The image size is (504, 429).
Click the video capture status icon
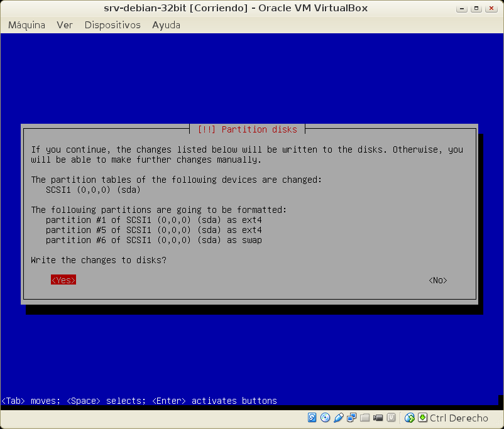378,418
